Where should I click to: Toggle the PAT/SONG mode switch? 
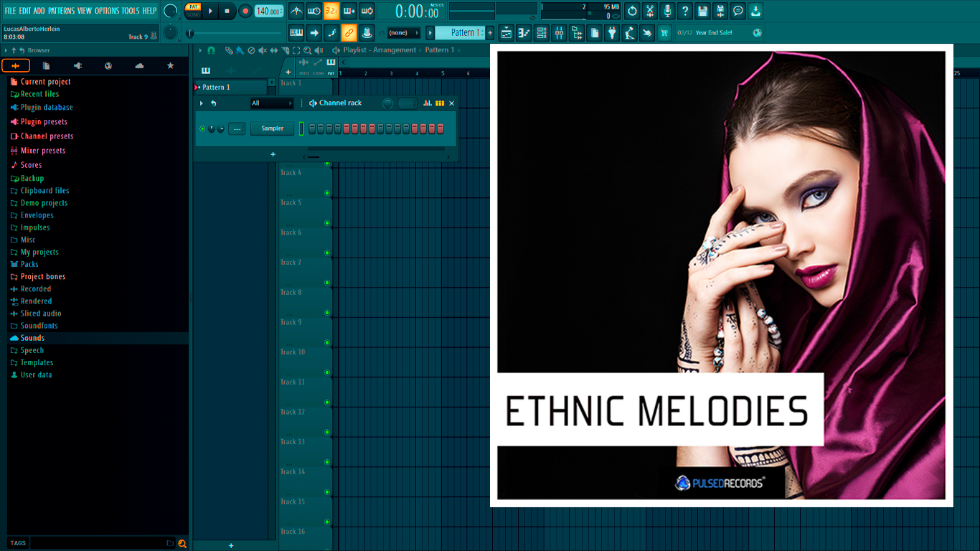(193, 11)
